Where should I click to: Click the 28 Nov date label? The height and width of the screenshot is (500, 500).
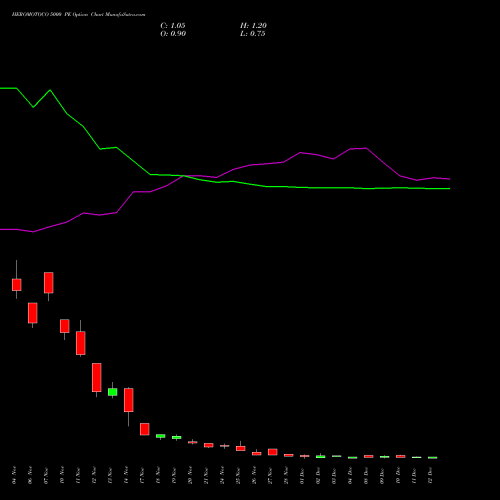pos(286,475)
